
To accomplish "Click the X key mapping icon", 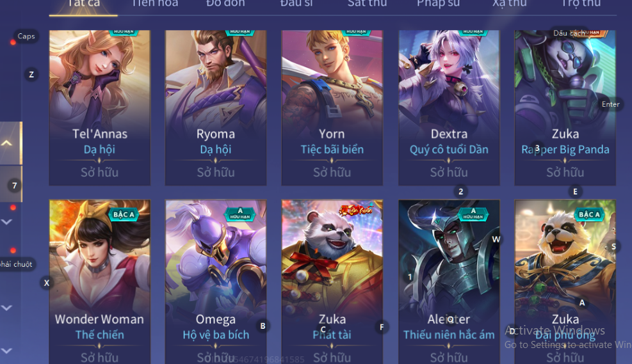I will coord(47,283).
